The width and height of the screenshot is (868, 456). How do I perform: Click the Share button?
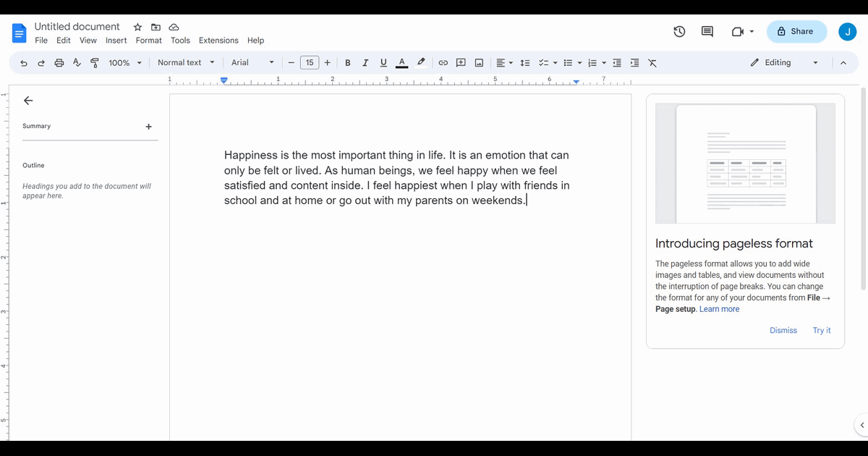[x=796, y=32]
